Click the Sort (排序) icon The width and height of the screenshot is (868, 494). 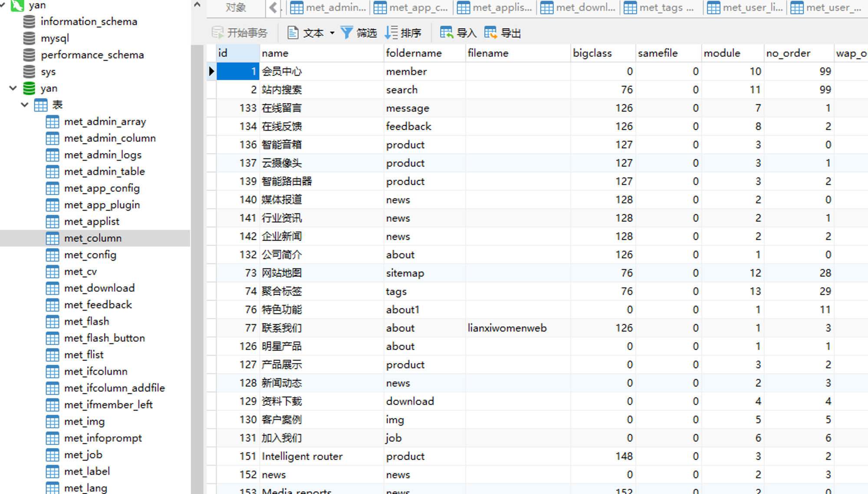coord(391,33)
